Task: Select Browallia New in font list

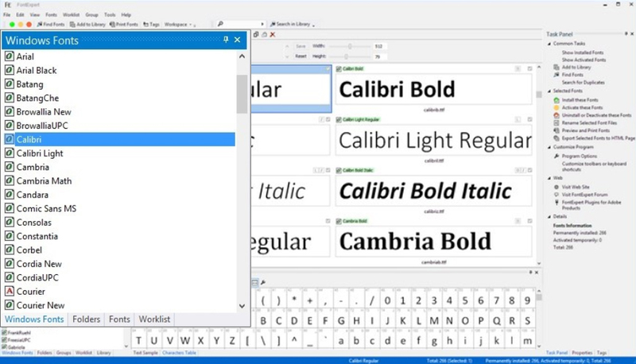Action: pyautogui.click(x=44, y=112)
